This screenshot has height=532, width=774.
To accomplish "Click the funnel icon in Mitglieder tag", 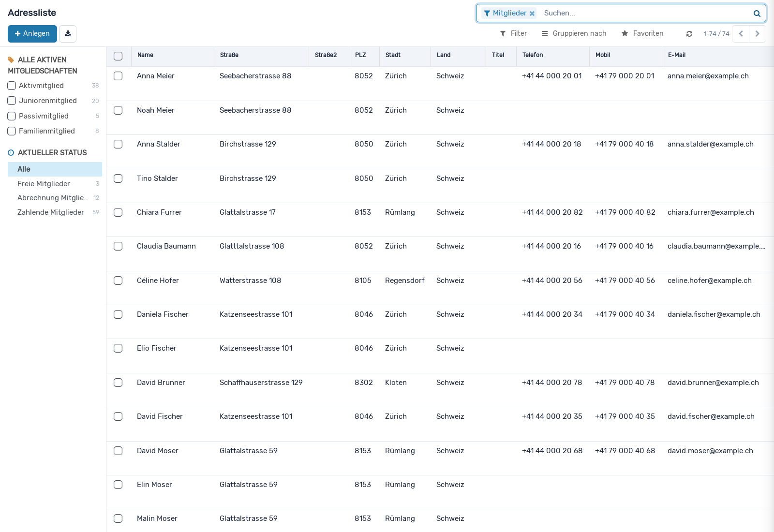I will [x=487, y=14].
